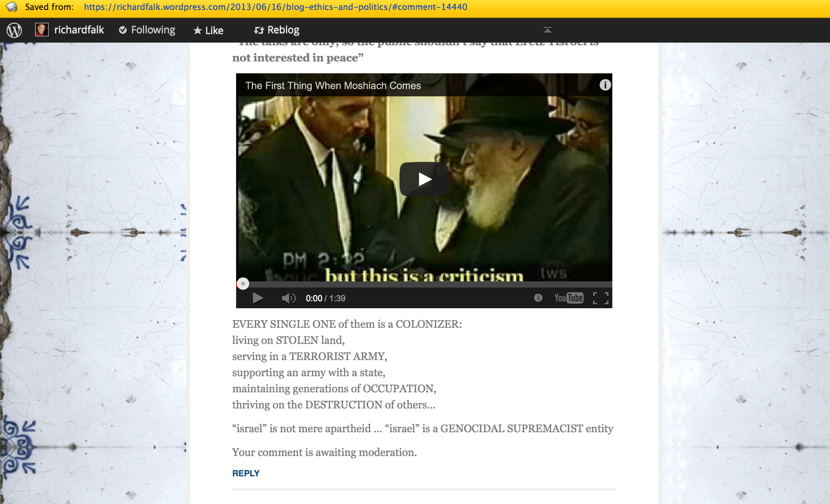The image size is (830, 504).
Task: Toggle Like star for this post
Action: point(208,30)
